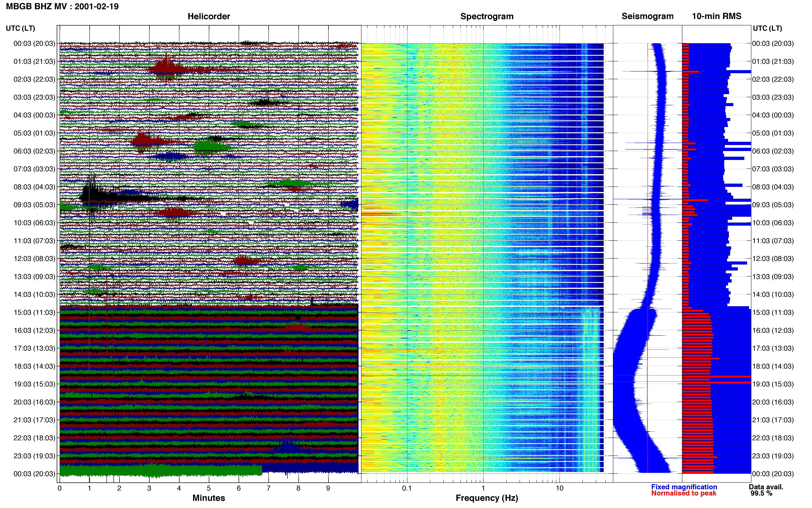Click the 'Data avail.' label

766,487
